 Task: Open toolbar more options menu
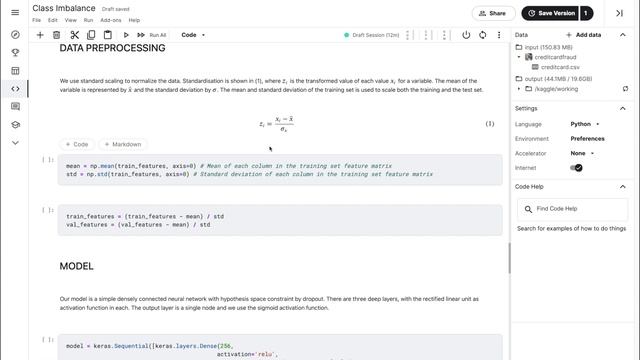point(499,35)
